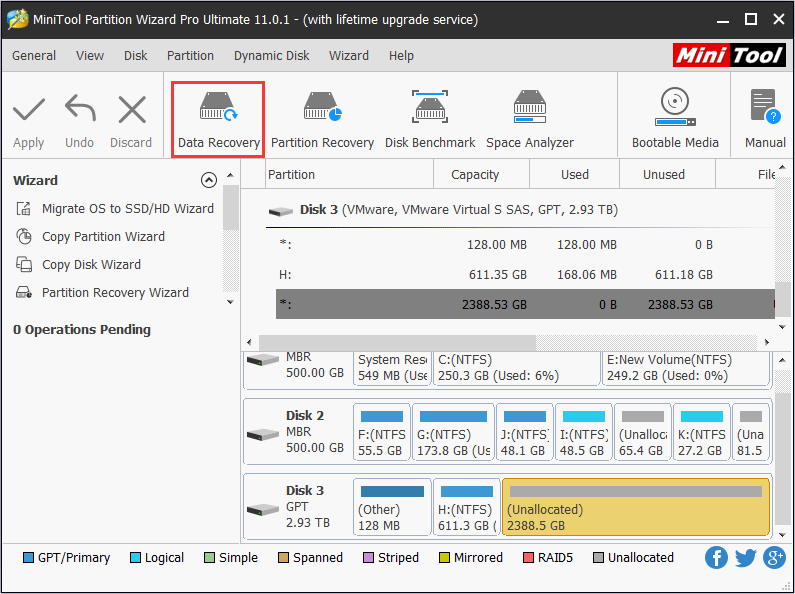Open the Twitter share icon
This screenshot has width=795, height=594.
pyautogui.click(x=745, y=558)
